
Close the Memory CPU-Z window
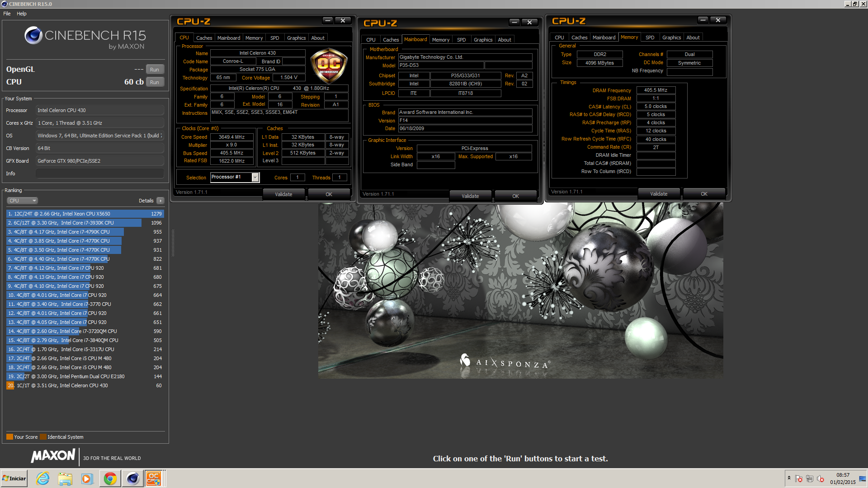[718, 20]
